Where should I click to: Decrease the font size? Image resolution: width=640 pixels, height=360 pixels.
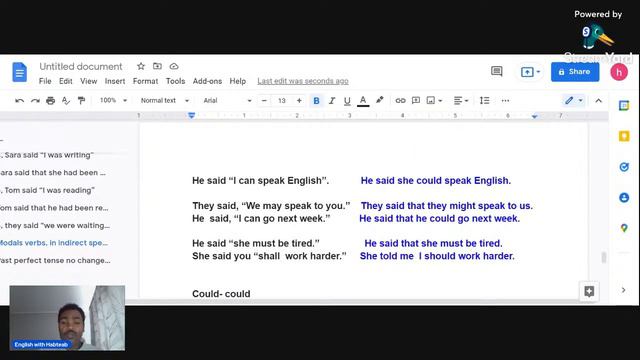264,100
